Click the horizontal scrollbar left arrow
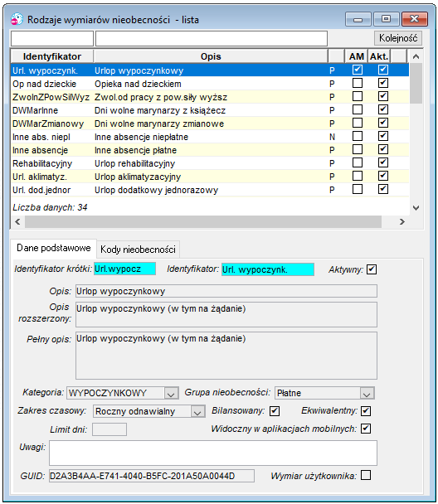Viewport: 438px width, 504px height. tap(17, 222)
